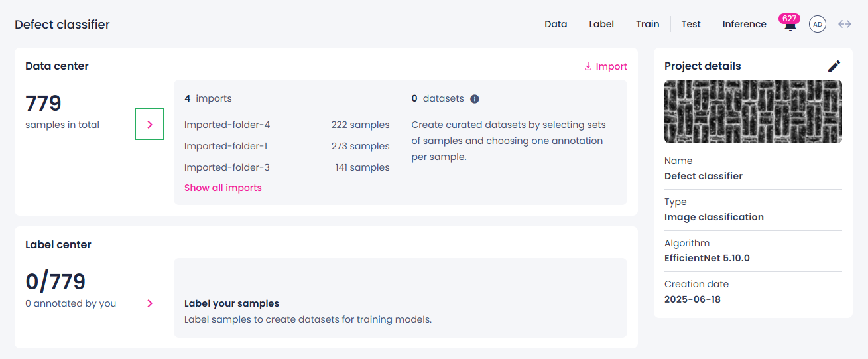868x359 pixels.
Task: Click the Defect classifier name in Project details
Action: pyautogui.click(x=704, y=176)
